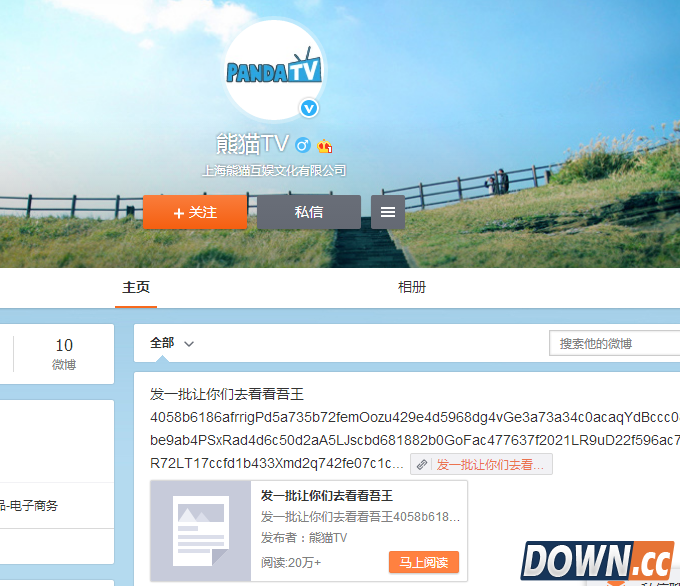Click the 马上阅读 read now button

click(424, 563)
